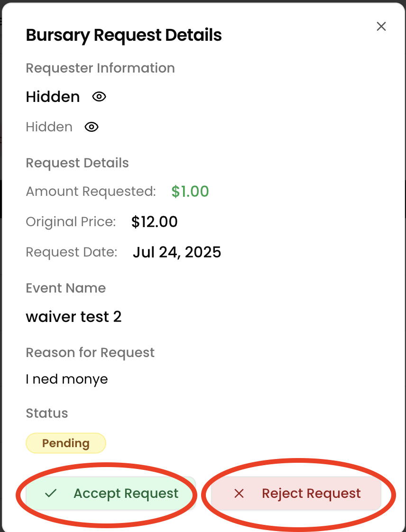Image resolution: width=406 pixels, height=532 pixels.
Task: Click the X icon in Reject Request
Action: click(x=239, y=494)
